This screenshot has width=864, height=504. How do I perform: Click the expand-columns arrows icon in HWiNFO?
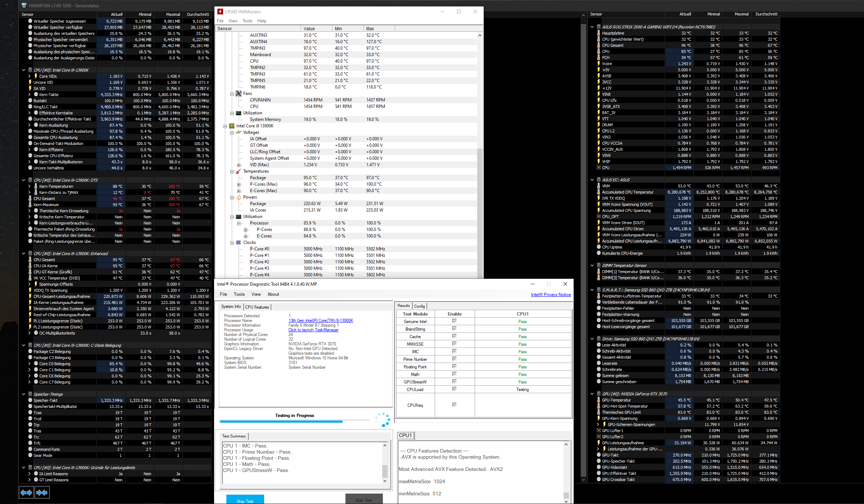[26, 492]
